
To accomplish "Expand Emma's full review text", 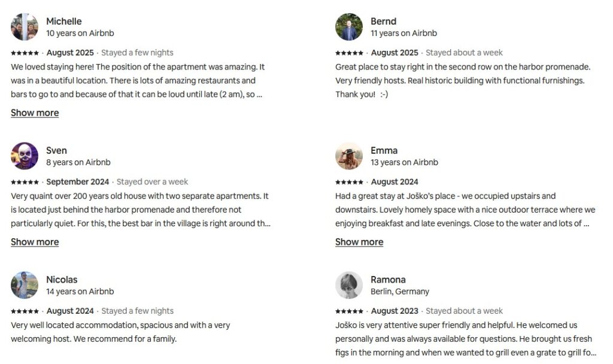I will coord(359,242).
